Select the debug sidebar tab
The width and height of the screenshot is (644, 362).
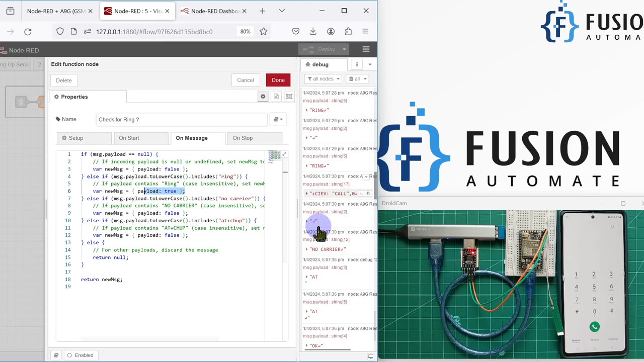(324, 64)
